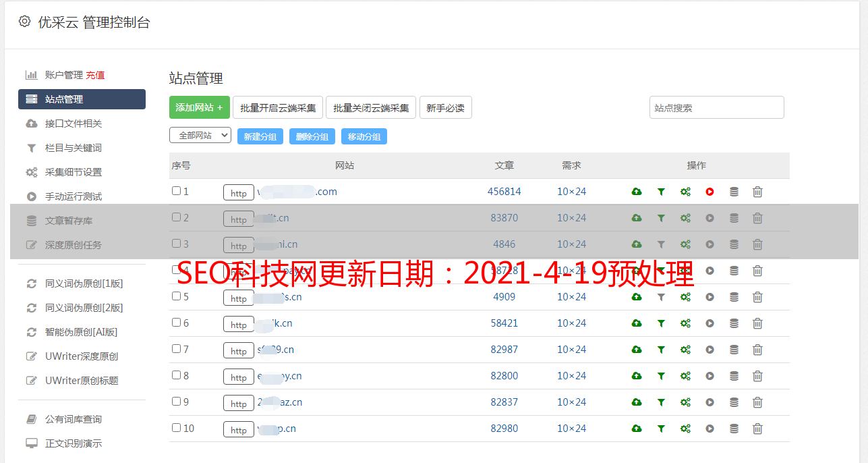868x463 pixels.
Task: Check the checkbox for row 7
Action: tap(176, 349)
